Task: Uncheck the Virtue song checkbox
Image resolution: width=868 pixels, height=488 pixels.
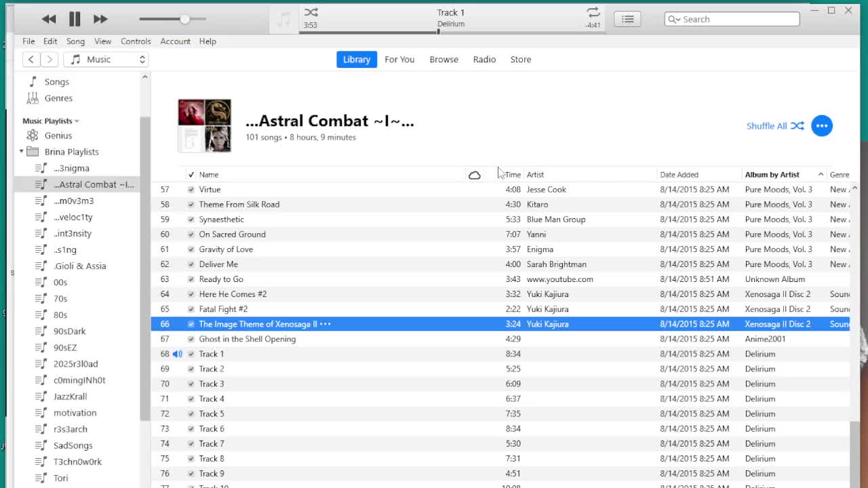Action: coord(191,190)
